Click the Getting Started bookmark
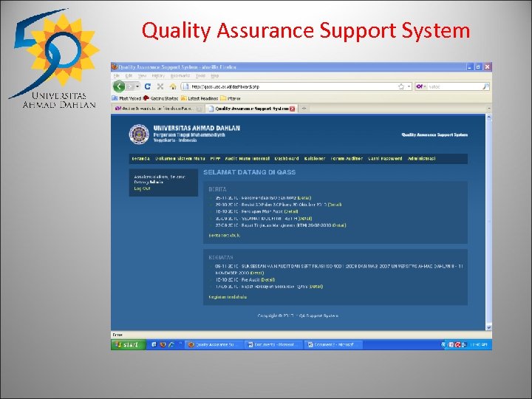This screenshot has height=399, width=532. (160, 98)
